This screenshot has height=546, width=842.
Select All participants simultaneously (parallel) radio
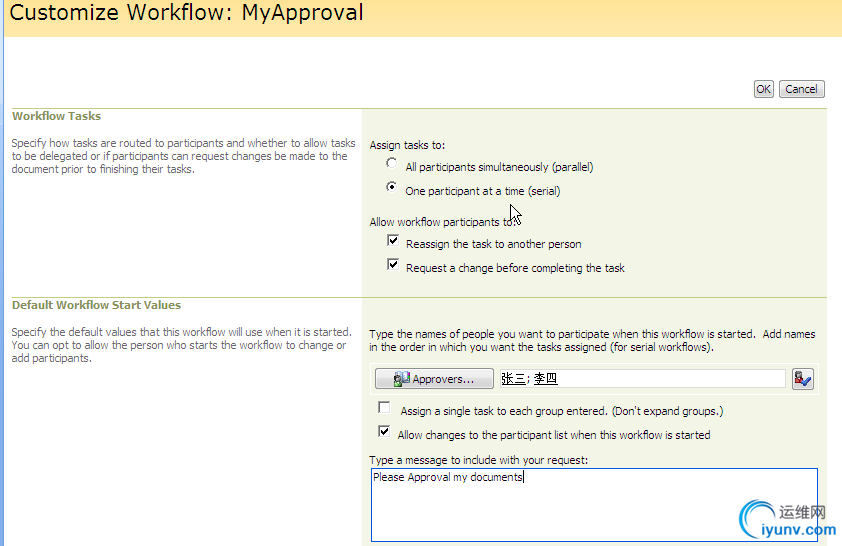click(391, 163)
